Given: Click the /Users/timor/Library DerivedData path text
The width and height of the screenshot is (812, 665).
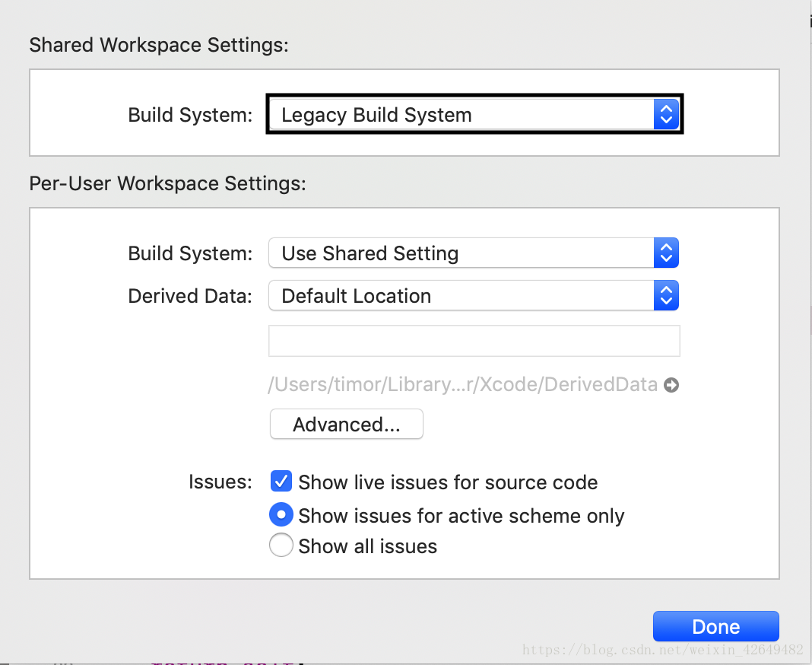Looking at the screenshot, I should click(462, 384).
